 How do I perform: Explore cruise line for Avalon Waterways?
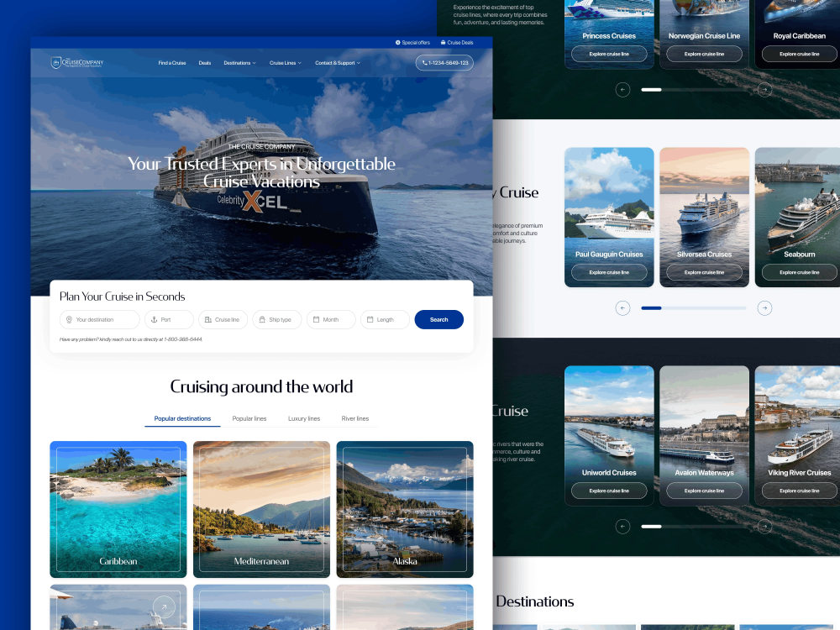(704, 491)
